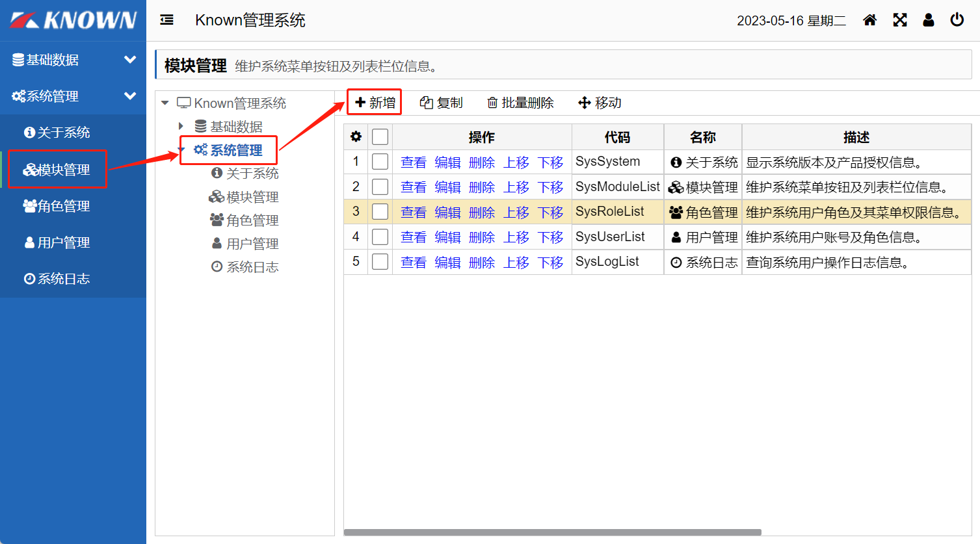This screenshot has width=980, height=544.
Task: Open sidebar menu 模块管理
Action: click(x=73, y=170)
